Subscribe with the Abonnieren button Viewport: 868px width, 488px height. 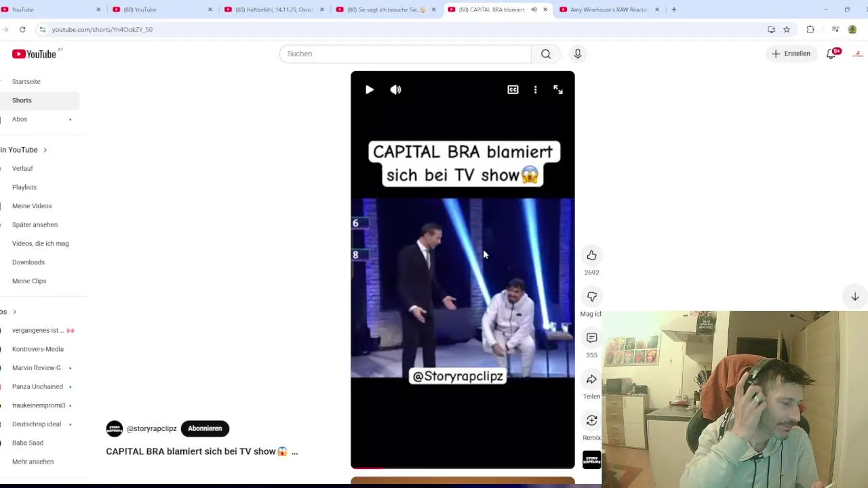pos(205,428)
